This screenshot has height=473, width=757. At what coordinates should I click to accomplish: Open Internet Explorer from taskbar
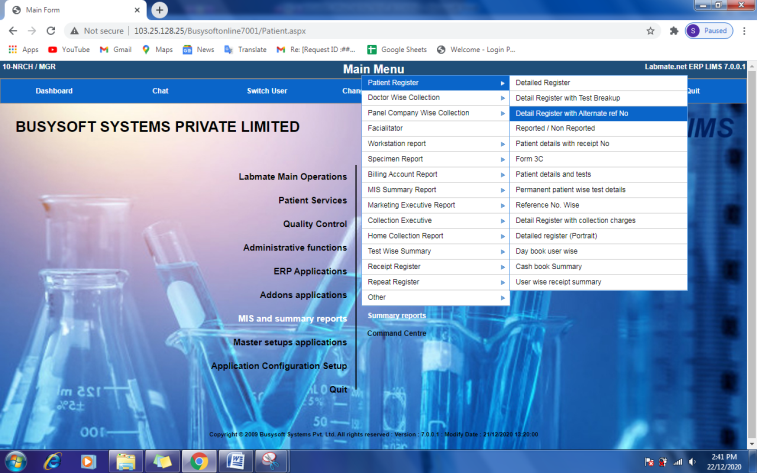tap(52, 461)
